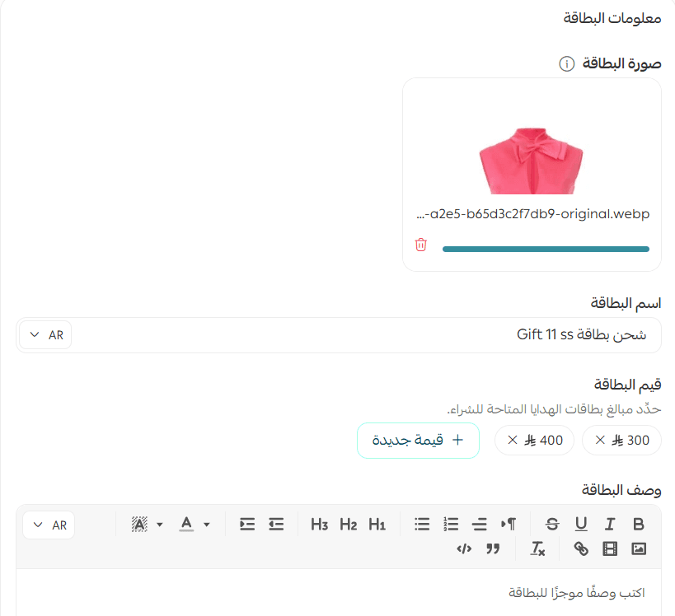Set heading level H2
The width and height of the screenshot is (675, 616).
[348, 525]
